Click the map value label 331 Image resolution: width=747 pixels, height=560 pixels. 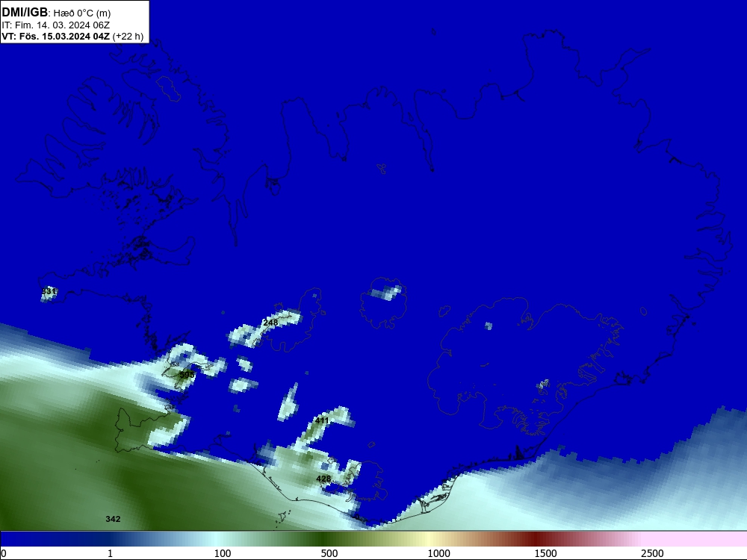[49, 291]
